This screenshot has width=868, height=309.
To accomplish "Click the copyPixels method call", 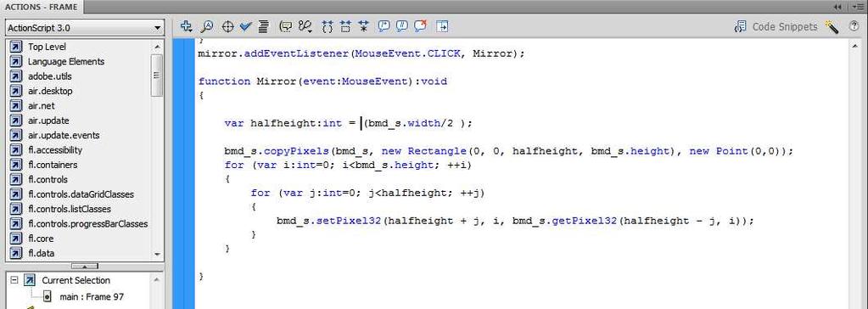I will tap(296, 150).
